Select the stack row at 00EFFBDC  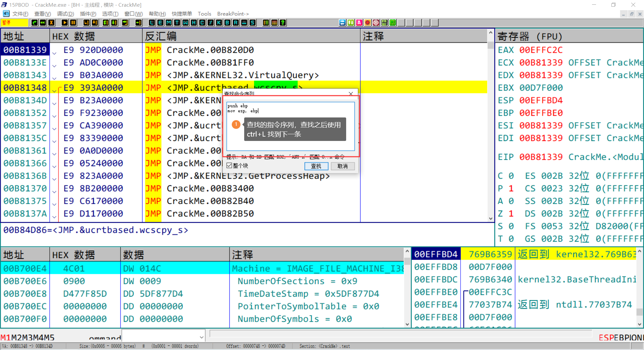525,280
